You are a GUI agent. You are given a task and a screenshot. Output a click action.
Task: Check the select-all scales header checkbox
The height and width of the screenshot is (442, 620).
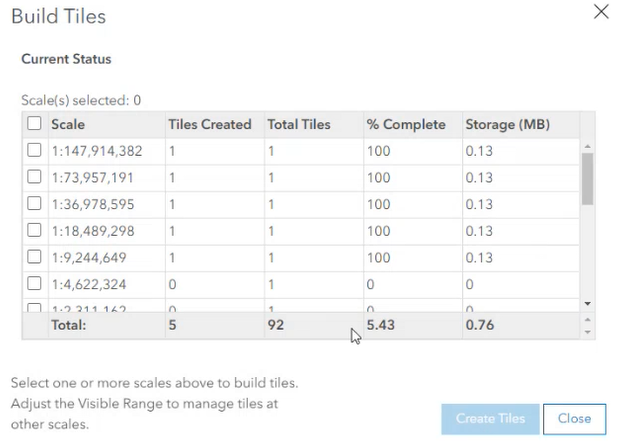(x=34, y=124)
